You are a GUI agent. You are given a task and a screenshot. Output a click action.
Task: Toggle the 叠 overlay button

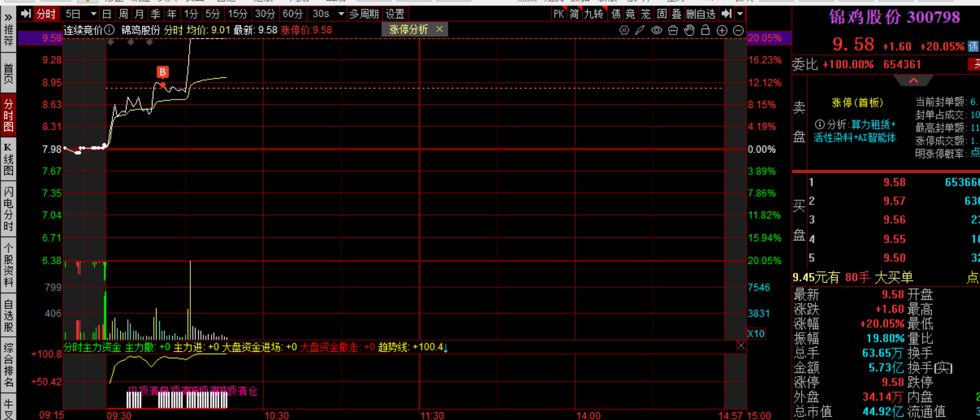677,14
